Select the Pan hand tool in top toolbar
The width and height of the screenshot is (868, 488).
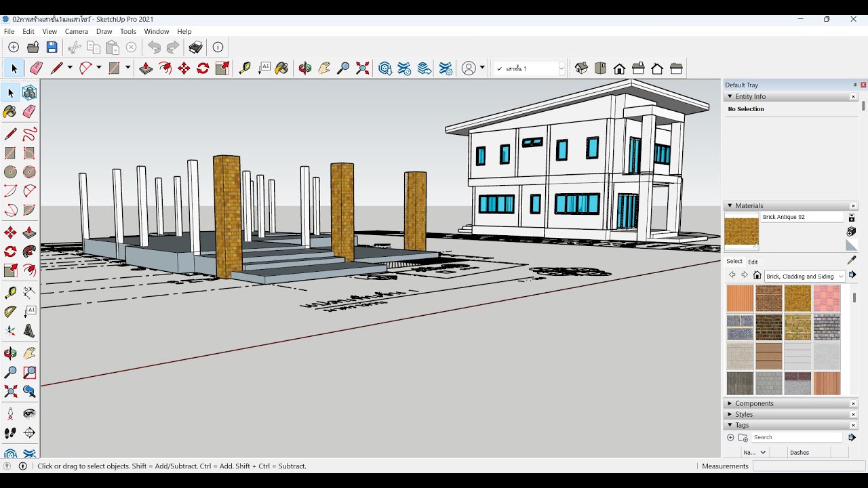pos(324,68)
